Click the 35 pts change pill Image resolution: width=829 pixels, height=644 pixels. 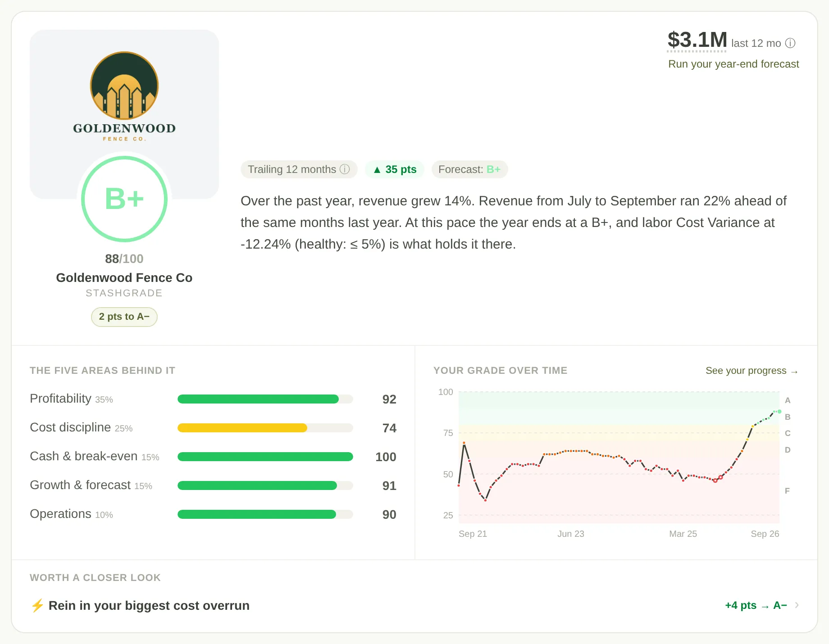(x=395, y=169)
